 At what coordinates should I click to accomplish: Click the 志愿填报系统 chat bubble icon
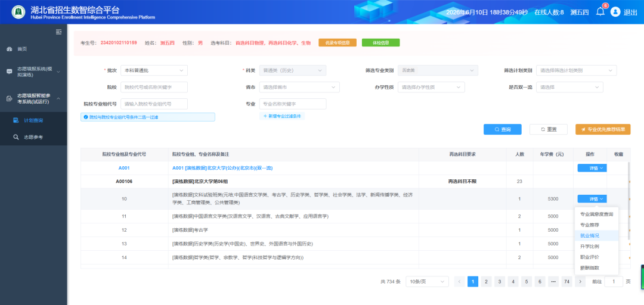click(x=10, y=71)
